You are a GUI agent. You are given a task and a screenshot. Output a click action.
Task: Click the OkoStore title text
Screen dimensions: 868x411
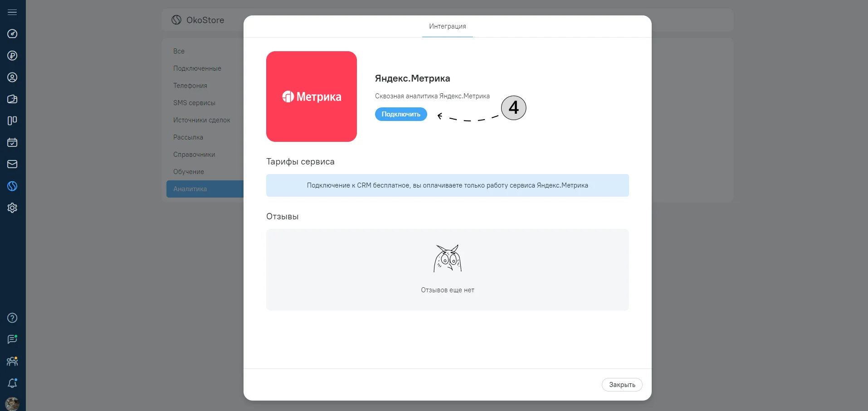[205, 20]
